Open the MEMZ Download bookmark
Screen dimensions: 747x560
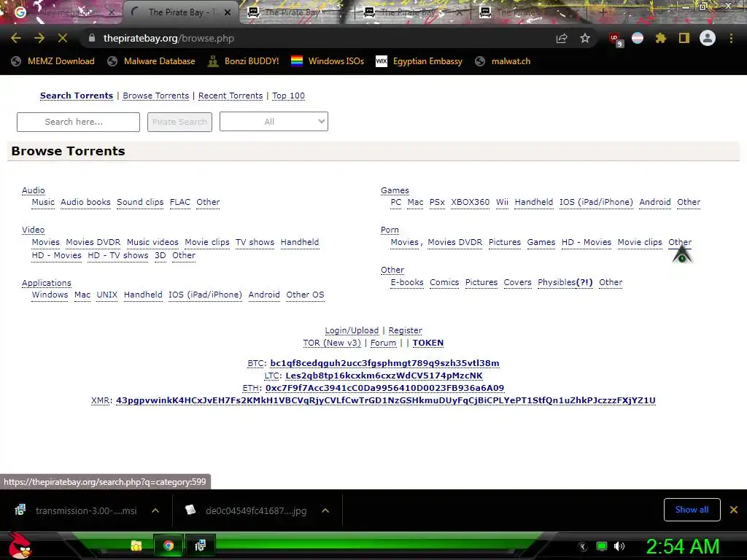tap(53, 61)
